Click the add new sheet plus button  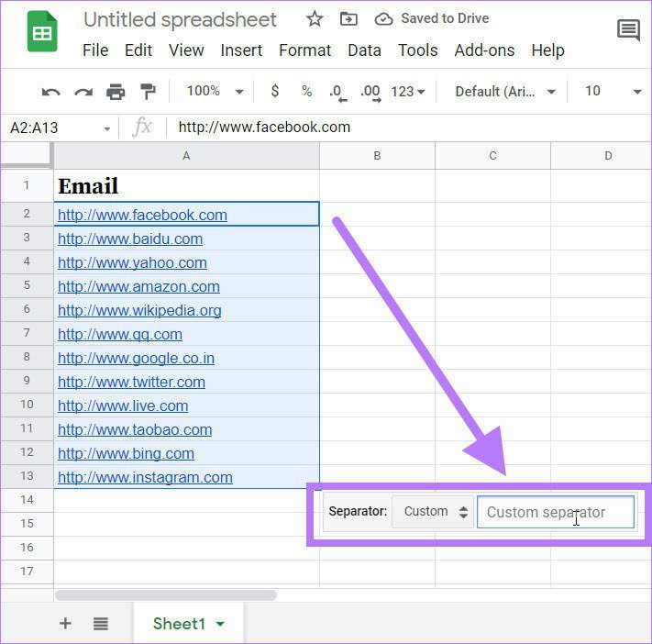pos(65,623)
